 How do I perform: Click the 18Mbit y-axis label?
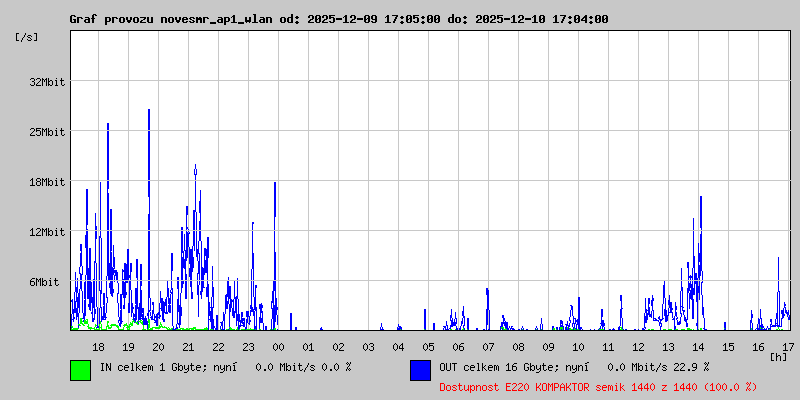(47, 182)
